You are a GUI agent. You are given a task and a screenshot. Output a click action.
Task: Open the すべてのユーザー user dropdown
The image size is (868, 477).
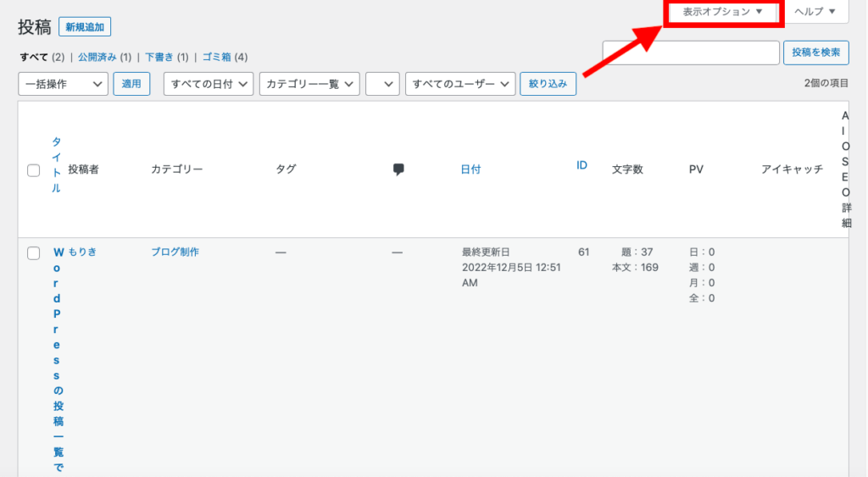point(460,84)
